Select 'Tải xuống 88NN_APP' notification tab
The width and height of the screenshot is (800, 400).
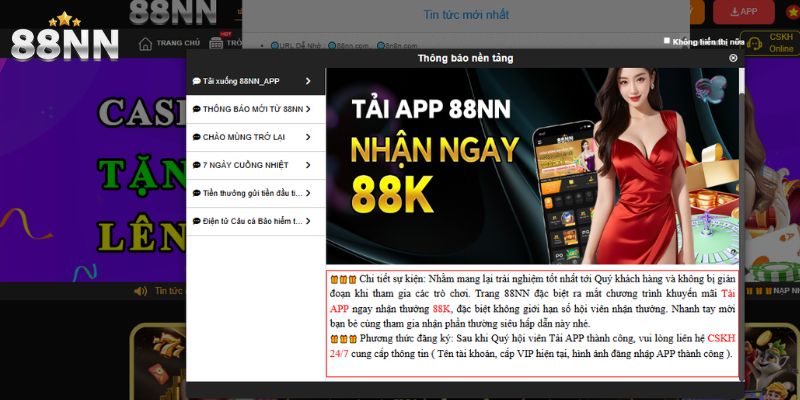click(255, 81)
